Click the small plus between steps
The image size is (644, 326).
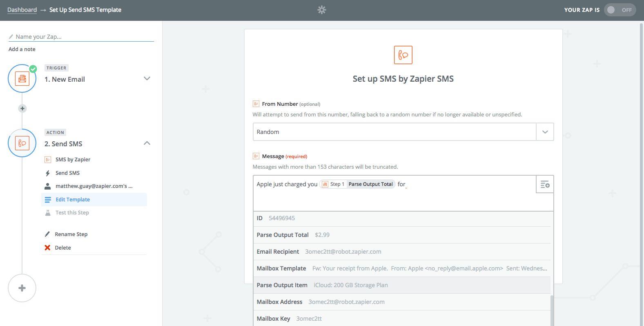pos(22,108)
